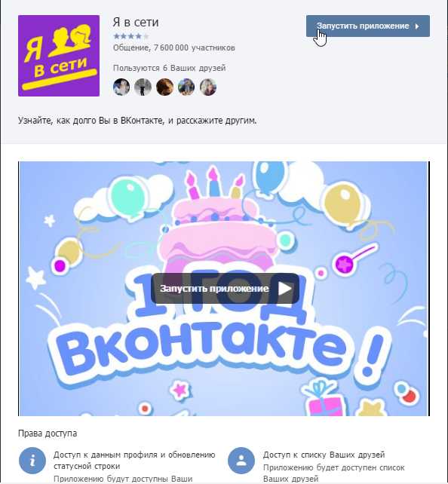Click 'Пользуются 6 Ваших друзей' label
448x484 pixels.
point(169,68)
